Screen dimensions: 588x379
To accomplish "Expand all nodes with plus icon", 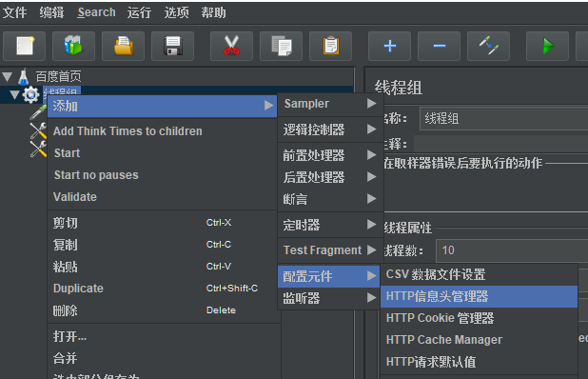I will click(x=390, y=46).
